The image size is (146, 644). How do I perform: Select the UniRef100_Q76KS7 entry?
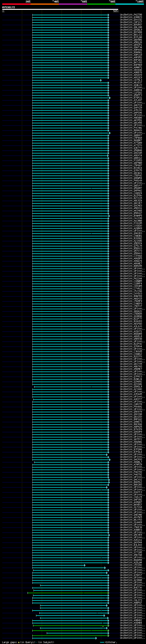131,575
